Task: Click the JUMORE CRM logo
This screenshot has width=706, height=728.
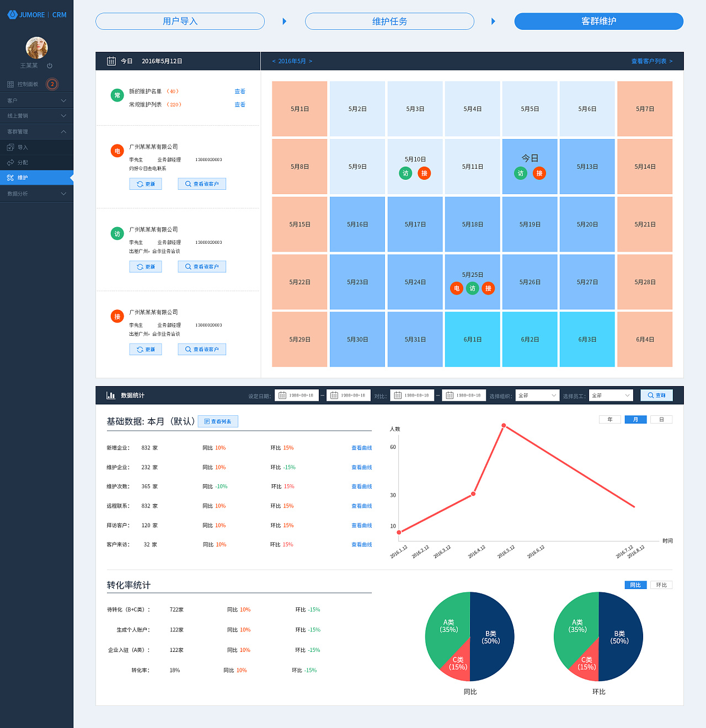Action: coord(37,15)
